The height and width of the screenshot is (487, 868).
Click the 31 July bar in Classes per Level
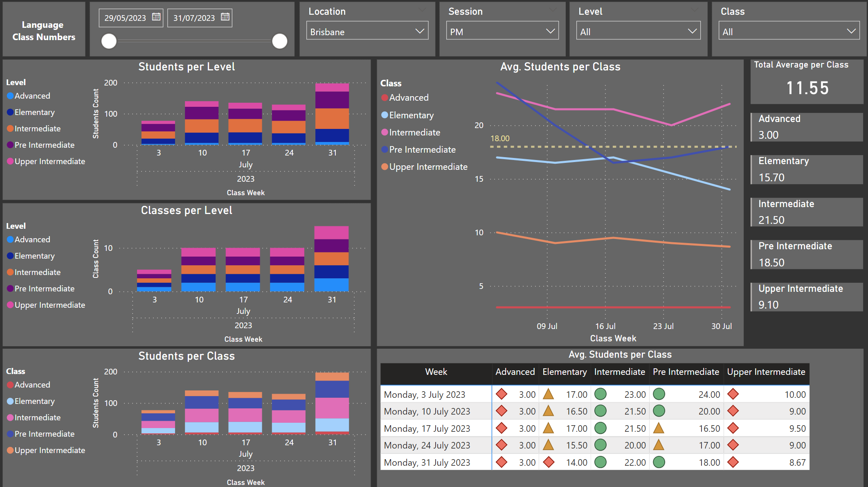coord(331,259)
